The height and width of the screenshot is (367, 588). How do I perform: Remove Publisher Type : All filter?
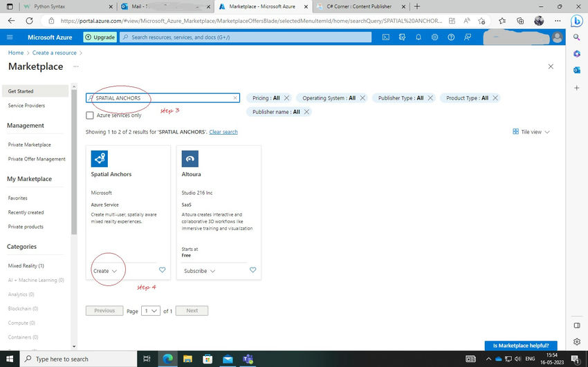point(430,97)
